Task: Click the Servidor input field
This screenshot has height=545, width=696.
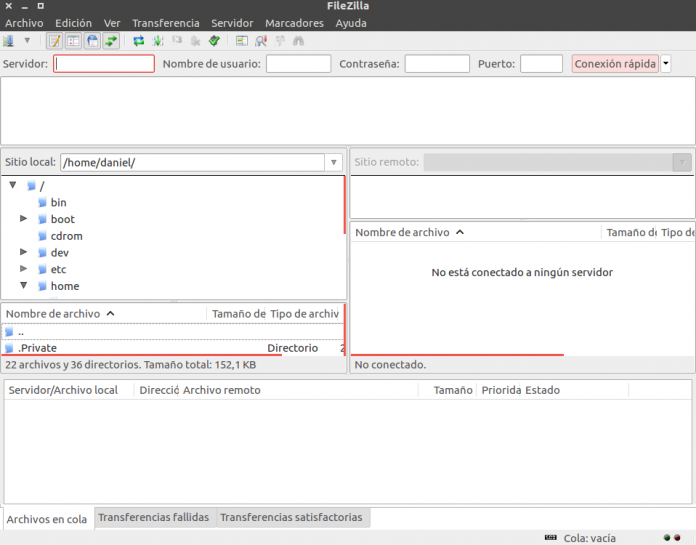Action: point(104,64)
